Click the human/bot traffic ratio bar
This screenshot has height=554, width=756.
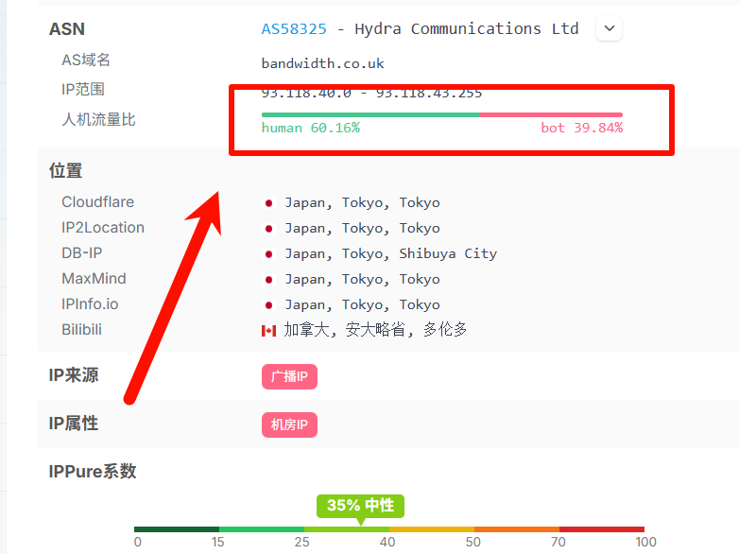pyautogui.click(x=442, y=114)
